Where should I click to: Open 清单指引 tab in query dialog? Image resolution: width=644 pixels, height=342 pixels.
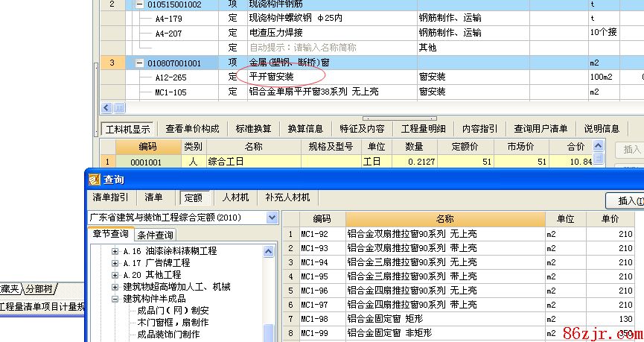[x=110, y=197]
